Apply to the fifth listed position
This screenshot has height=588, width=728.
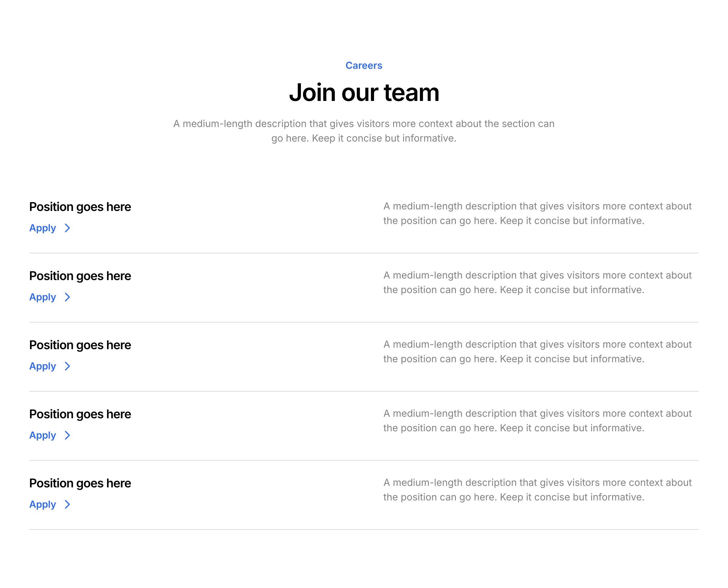pos(50,505)
